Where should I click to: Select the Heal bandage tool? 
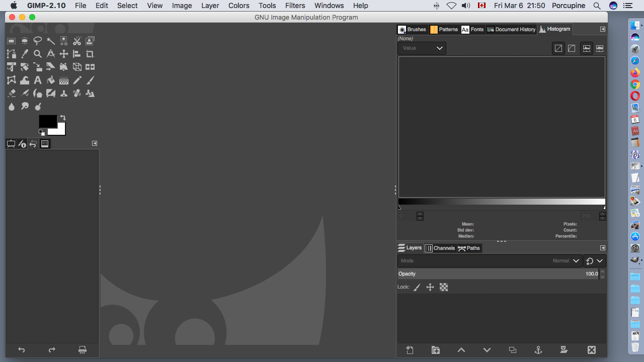coord(77,94)
